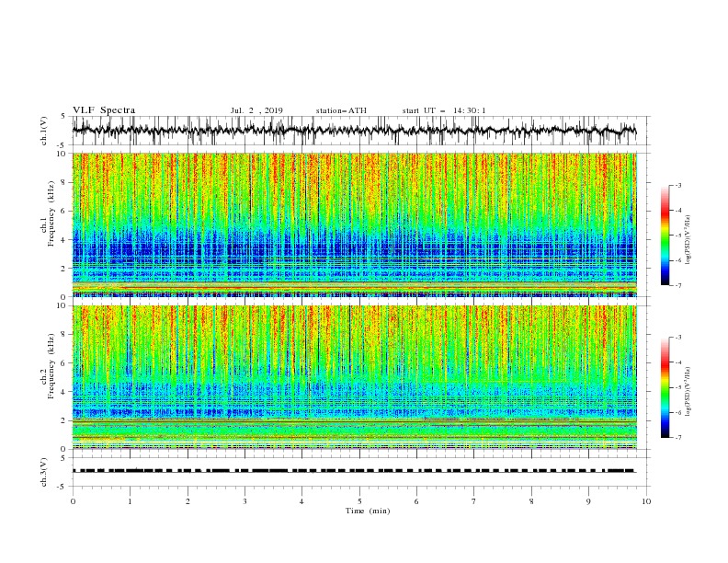
Task: Click the ch.2 PSD color bar
Action: pos(665,387)
